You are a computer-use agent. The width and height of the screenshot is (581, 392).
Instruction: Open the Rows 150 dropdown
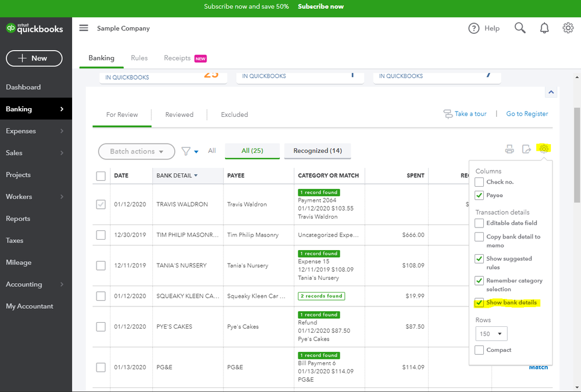491,334
